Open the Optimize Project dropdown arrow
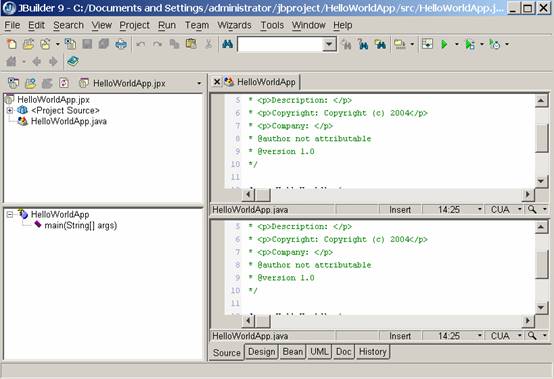This screenshot has height=379, width=554. tap(507, 45)
